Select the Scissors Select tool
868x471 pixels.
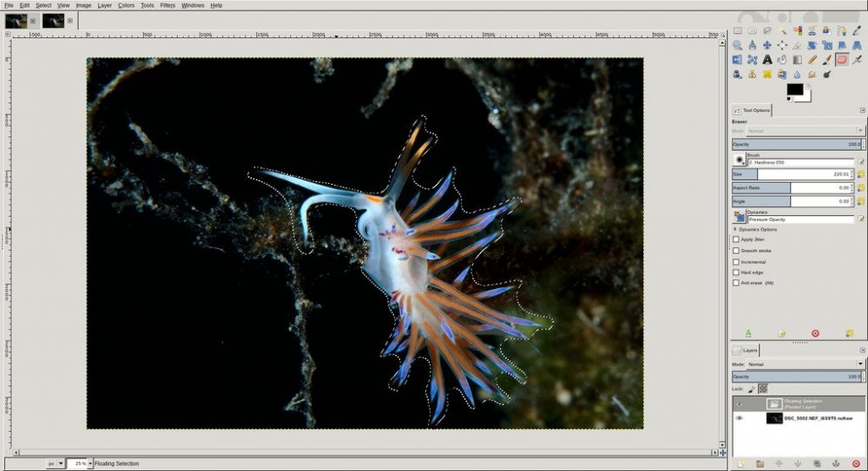[x=812, y=30]
